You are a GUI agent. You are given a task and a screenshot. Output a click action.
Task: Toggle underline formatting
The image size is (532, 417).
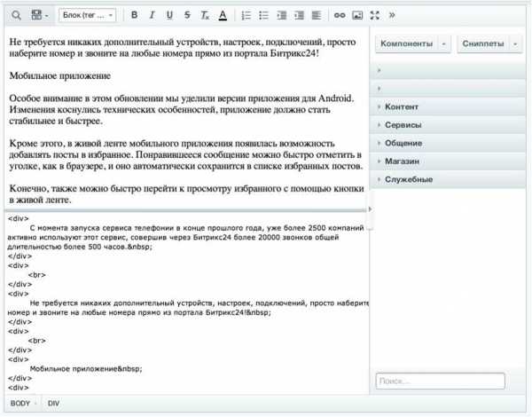169,15
